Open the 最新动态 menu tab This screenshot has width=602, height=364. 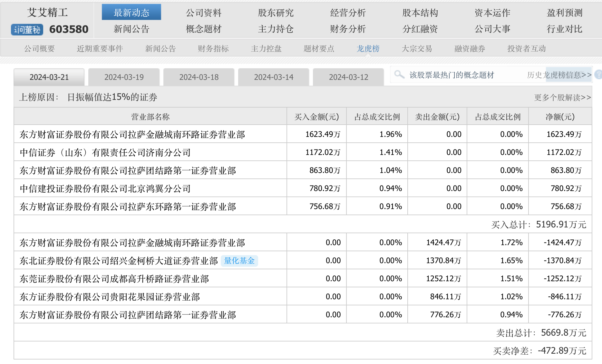[x=131, y=12]
